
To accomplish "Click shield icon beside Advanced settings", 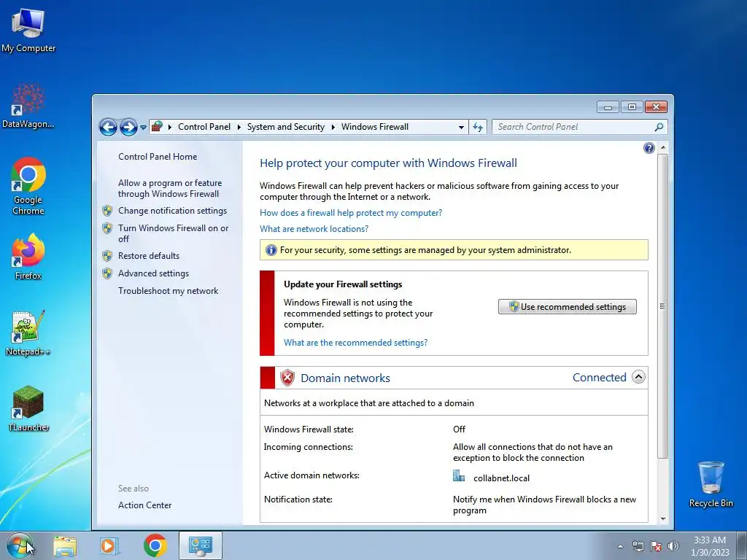I will coord(108,273).
